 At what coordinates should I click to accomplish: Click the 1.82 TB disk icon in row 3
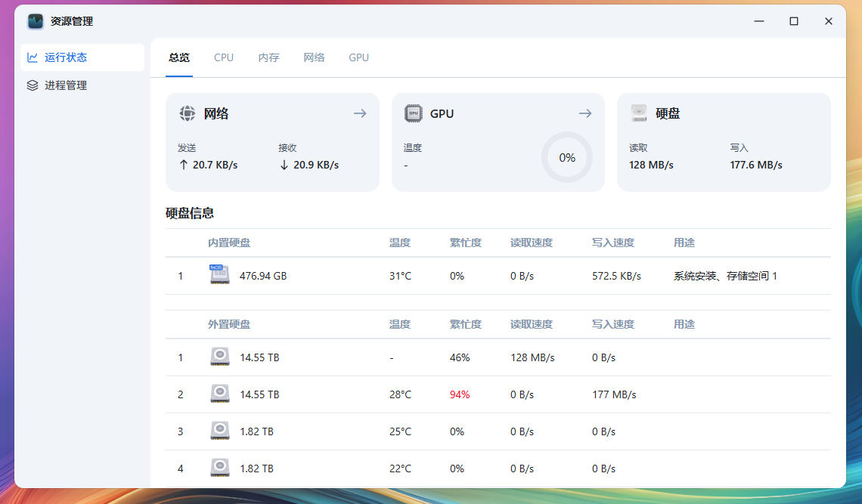pos(219,431)
